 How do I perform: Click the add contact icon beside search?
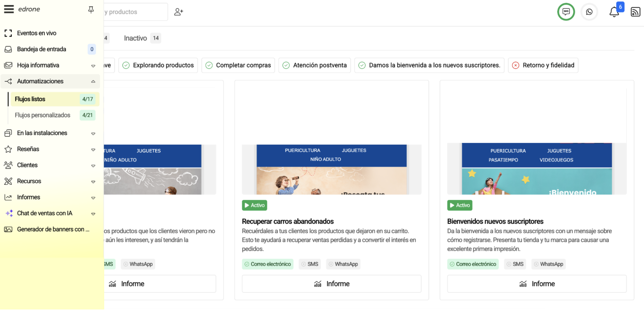(179, 11)
